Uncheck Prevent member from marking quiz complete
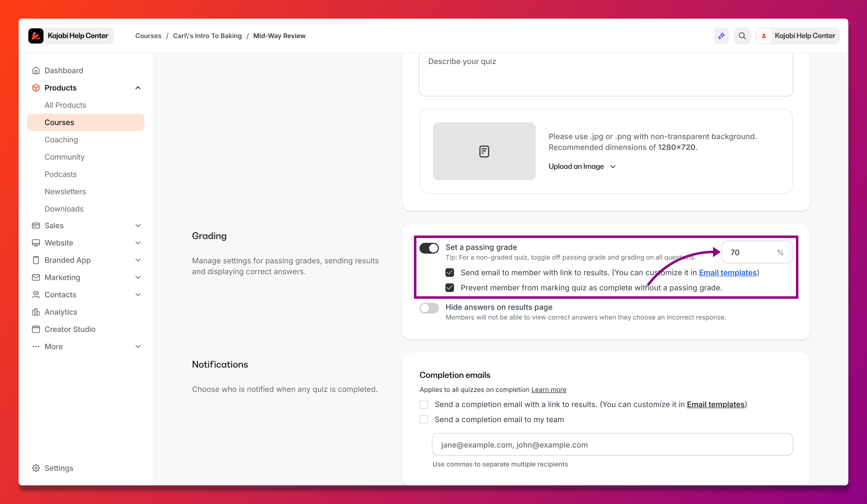The height and width of the screenshot is (504, 867). pos(450,288)
